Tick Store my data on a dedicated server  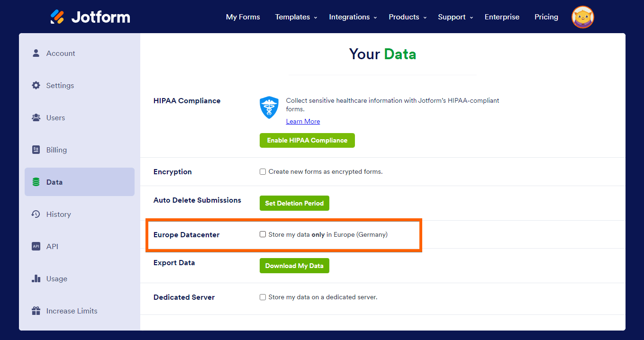pos(263,297)
